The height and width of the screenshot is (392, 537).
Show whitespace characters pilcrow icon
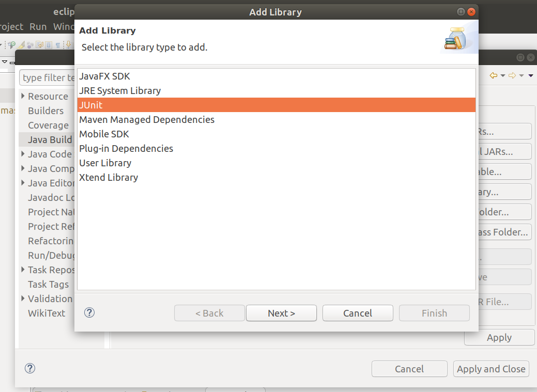tap(58, 45)
